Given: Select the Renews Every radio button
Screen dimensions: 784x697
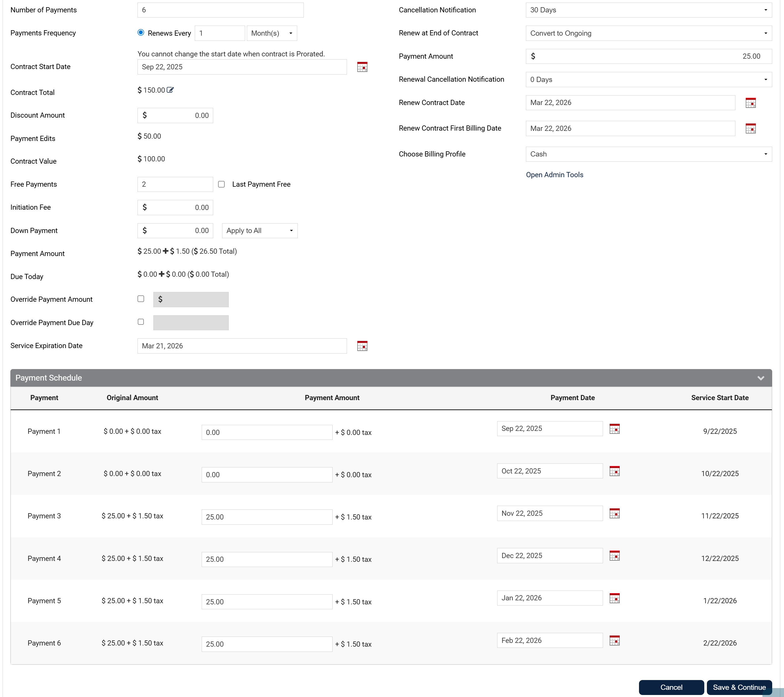Looking at the screenshot, I should pyautogui.click(x=141, y=33).
